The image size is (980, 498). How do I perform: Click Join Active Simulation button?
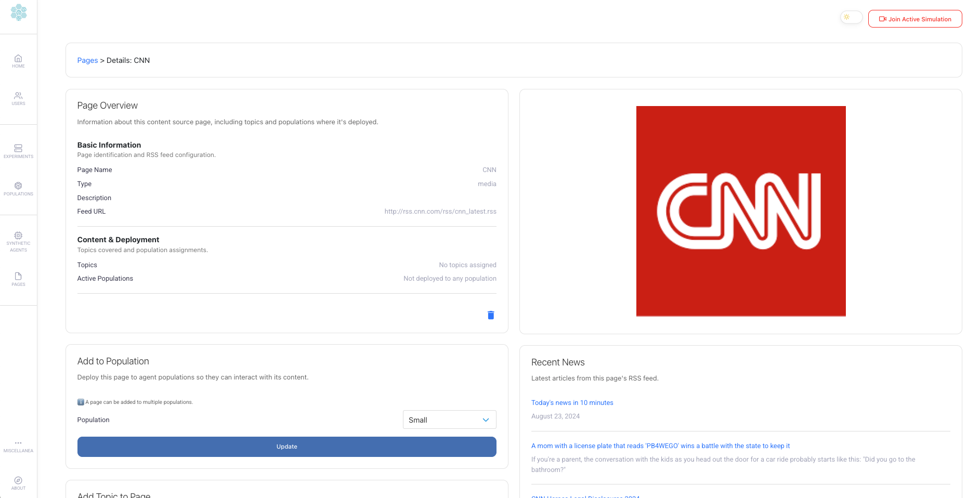[x=914, y=19]
